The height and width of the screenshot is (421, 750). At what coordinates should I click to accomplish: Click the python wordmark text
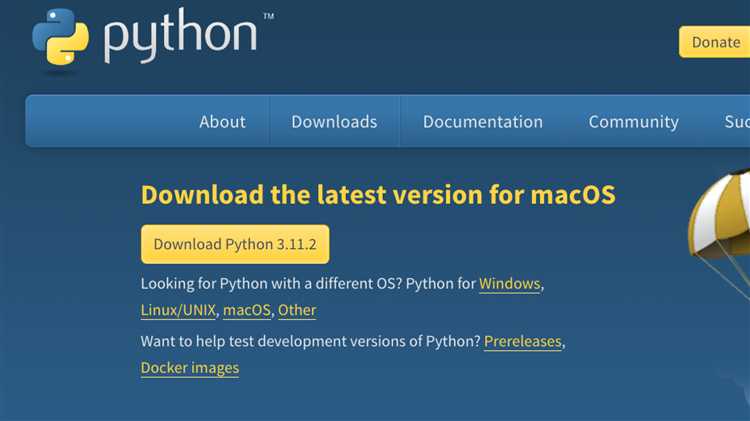181,35
